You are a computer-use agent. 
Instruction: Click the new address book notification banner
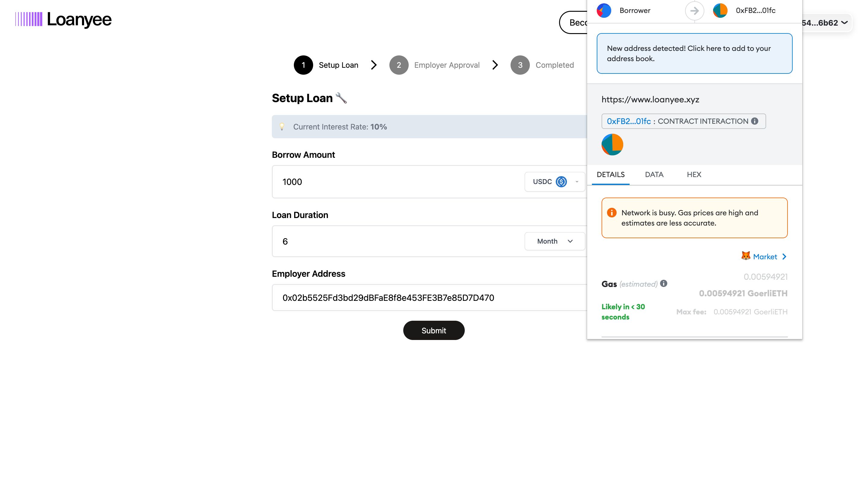click(695, 53)
